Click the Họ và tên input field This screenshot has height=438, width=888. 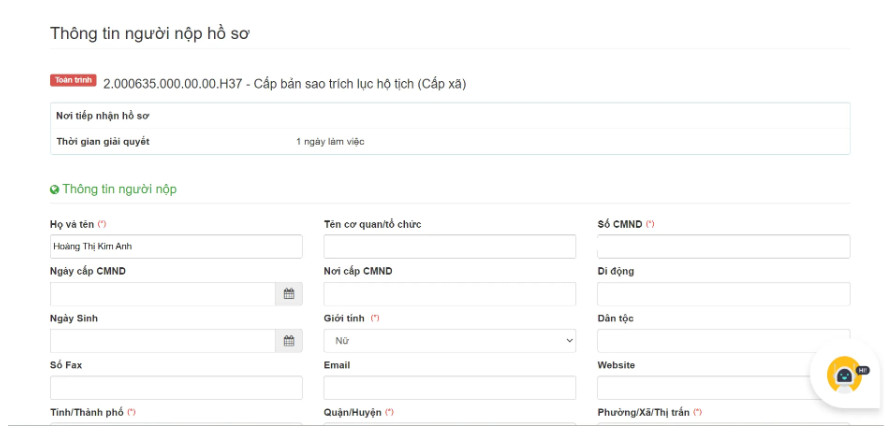click(x=176, y=247)
